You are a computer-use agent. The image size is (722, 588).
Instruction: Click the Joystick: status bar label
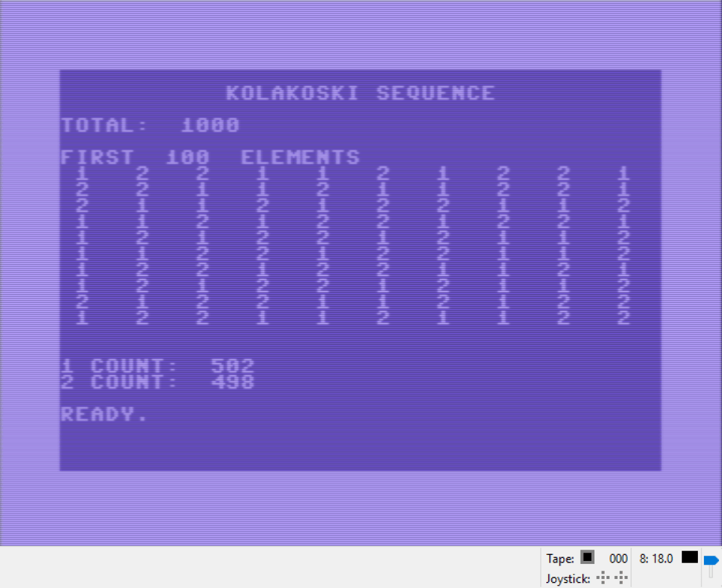[567, 578]
